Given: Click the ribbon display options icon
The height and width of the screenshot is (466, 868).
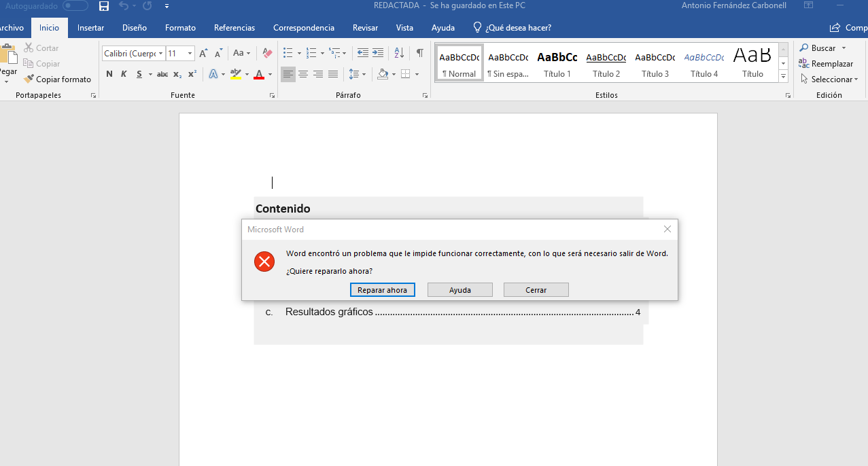Looking at the screenshot, I should 808,6.
